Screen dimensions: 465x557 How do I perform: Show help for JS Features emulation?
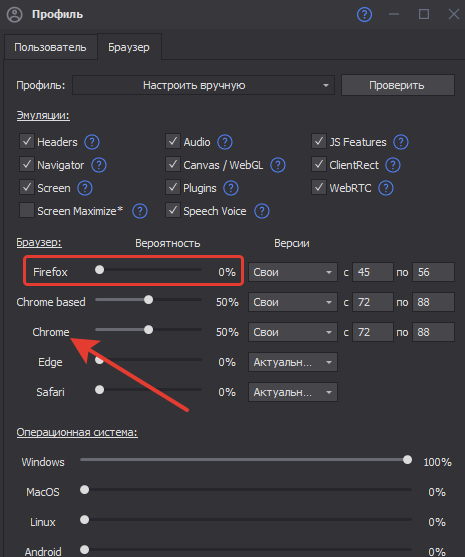[401, 142]
